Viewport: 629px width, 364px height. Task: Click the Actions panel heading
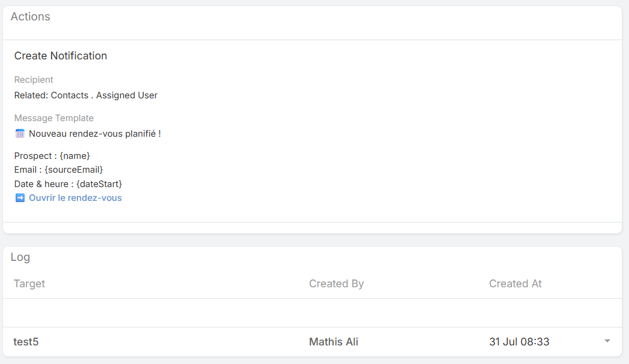click(31, 17)
